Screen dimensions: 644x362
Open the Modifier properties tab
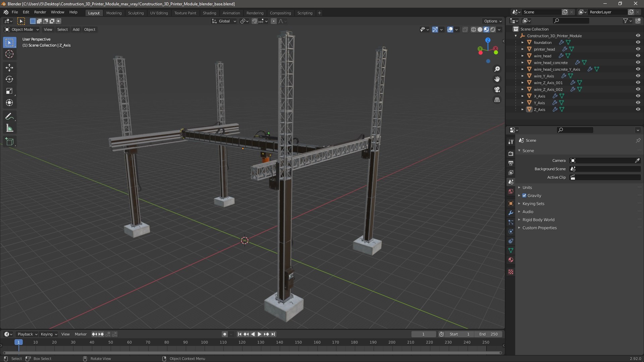[511, 213]
